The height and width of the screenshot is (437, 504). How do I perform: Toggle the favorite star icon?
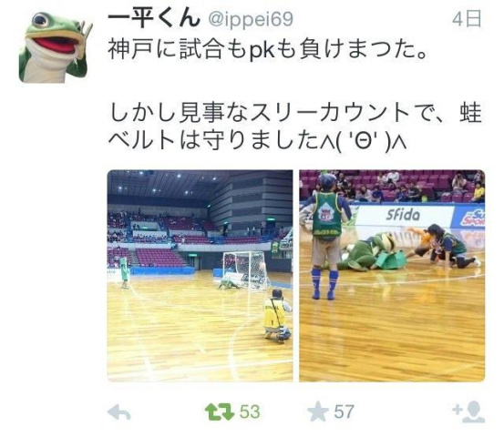317,412
